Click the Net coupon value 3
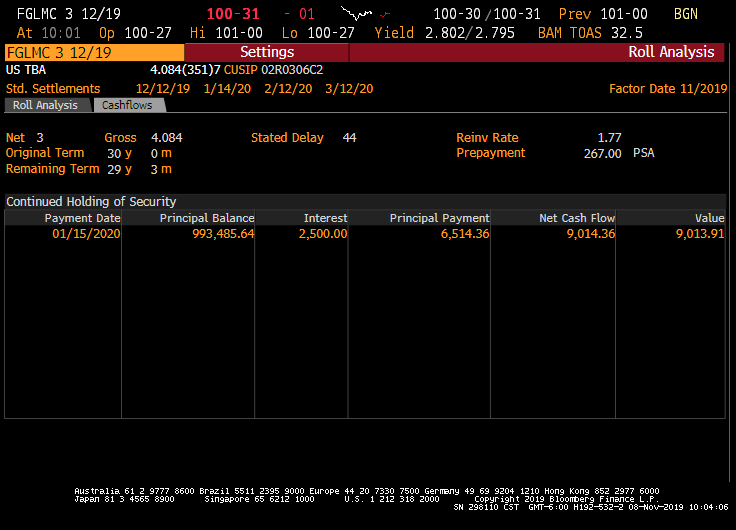The image size is (736, 530). [x=40, y=138]
